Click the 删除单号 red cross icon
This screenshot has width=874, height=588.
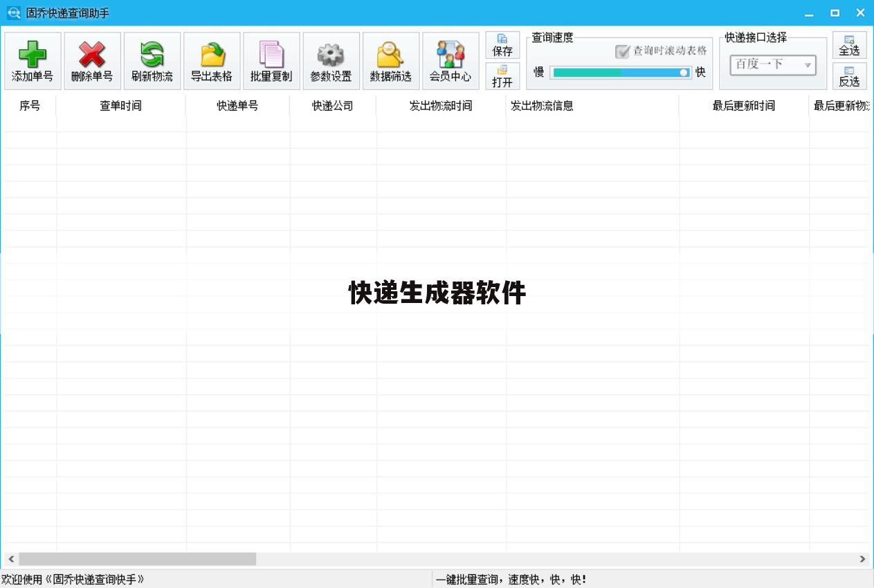pyautogui.click(x=92, y=61)
